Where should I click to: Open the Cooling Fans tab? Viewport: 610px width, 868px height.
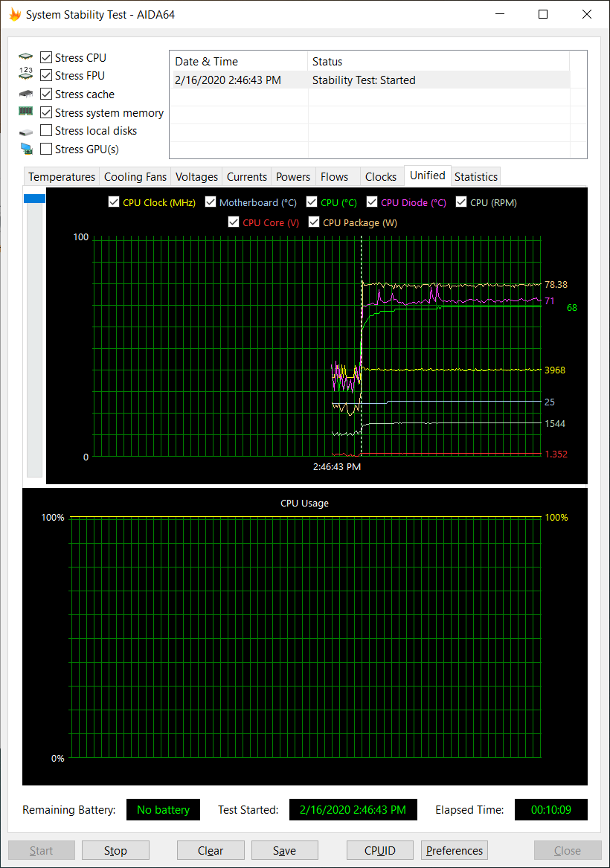(x=135, y=176)
